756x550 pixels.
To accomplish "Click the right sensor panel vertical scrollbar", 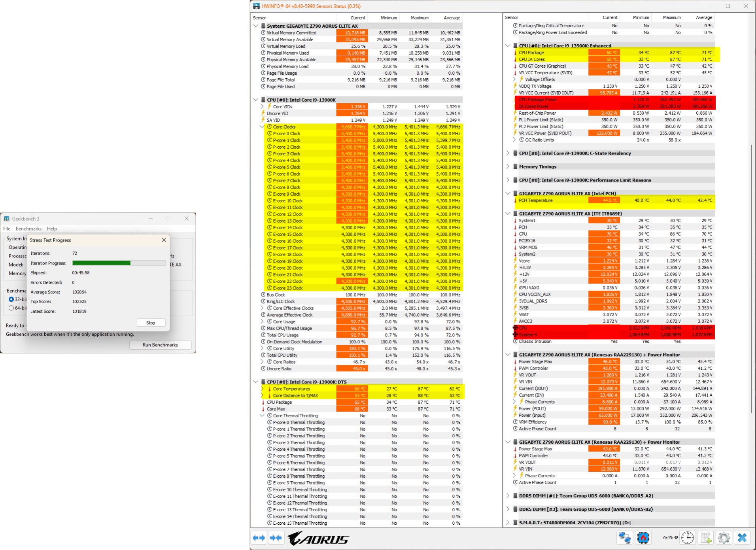I will point(752,279).
